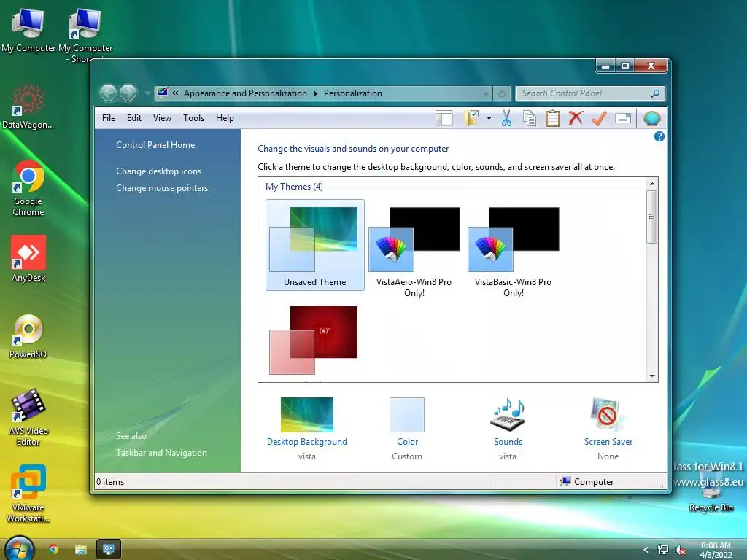Open the Tools menu
The height and width of the screenshot is (560, 747).
193,118
